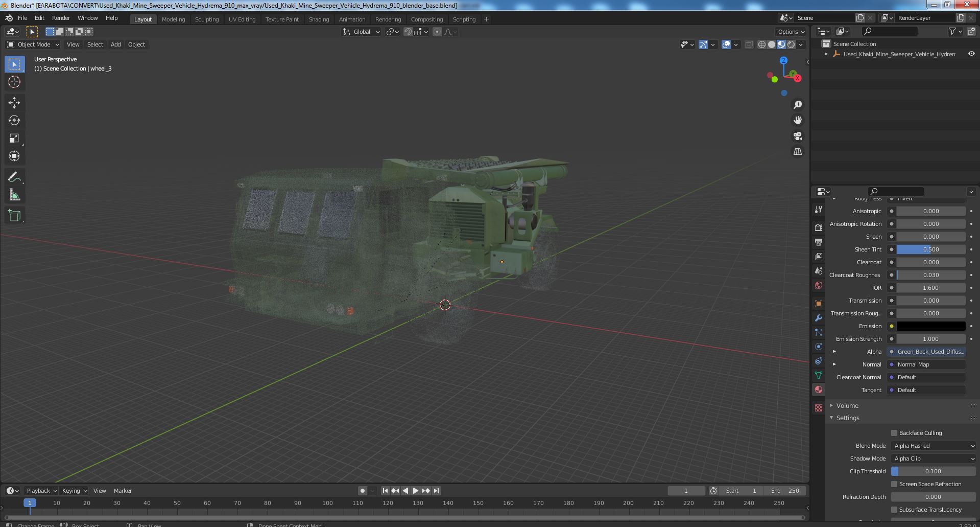Image resolution: width=980 pixels, height=527 pixels.
Task: Hide Used_Khaki_Mine_Sweeper collection with eye icon
Action: click(971, 54)
